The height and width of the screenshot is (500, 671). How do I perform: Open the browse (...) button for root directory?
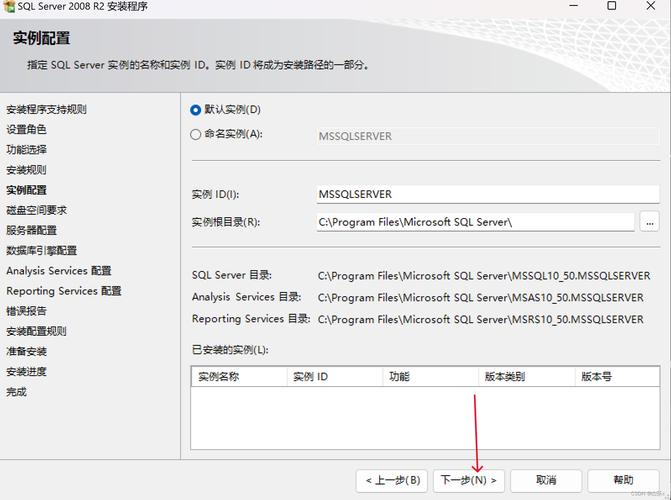650,222
